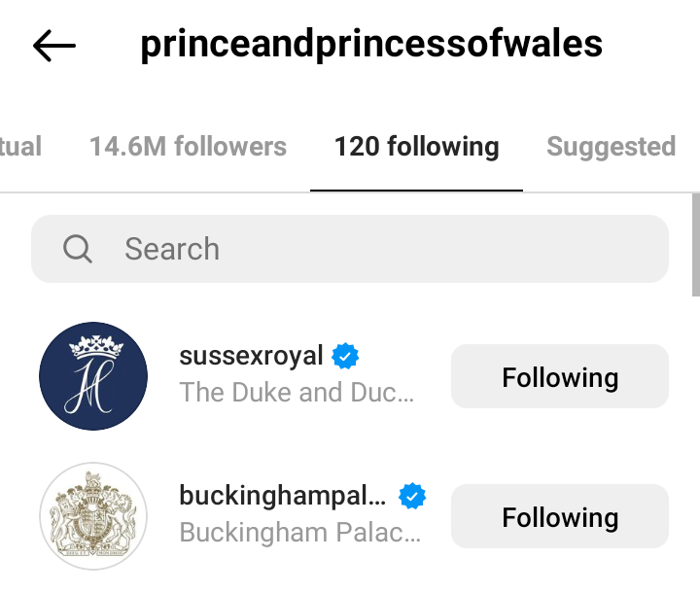700x593 pixels.
Task: Click buckinghampalace's blue verified badge
Action: (x=413, y=497)
